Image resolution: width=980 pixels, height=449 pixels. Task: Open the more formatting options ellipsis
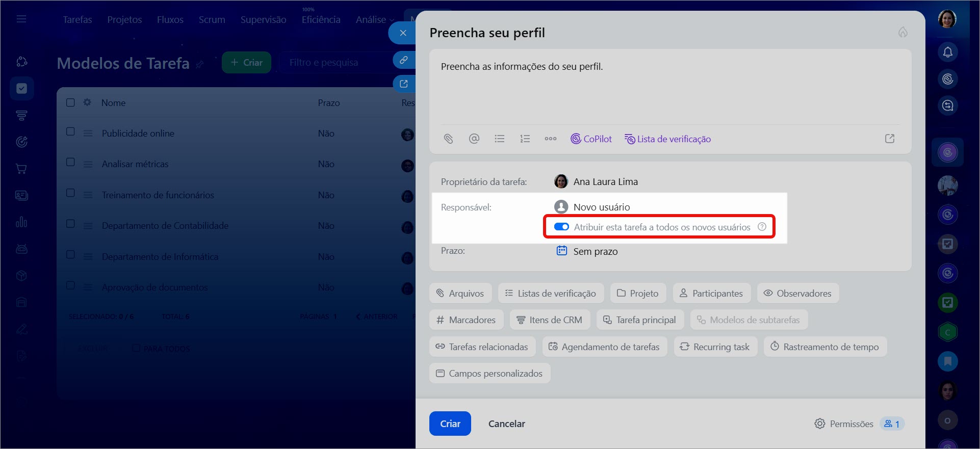551,139
